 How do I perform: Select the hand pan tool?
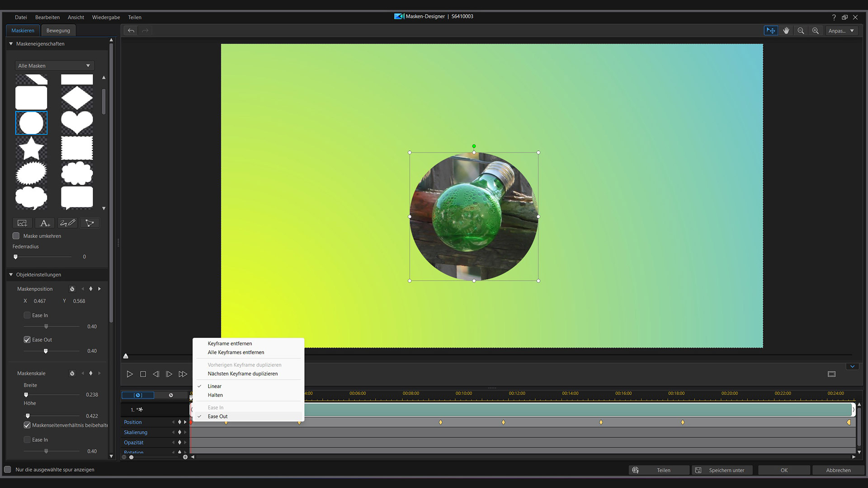point(786,31)
